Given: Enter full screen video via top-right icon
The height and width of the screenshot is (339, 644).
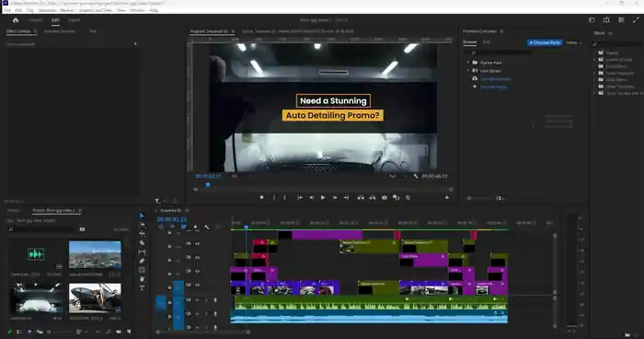Looking at the screenshot, I should tap(636, 19).
